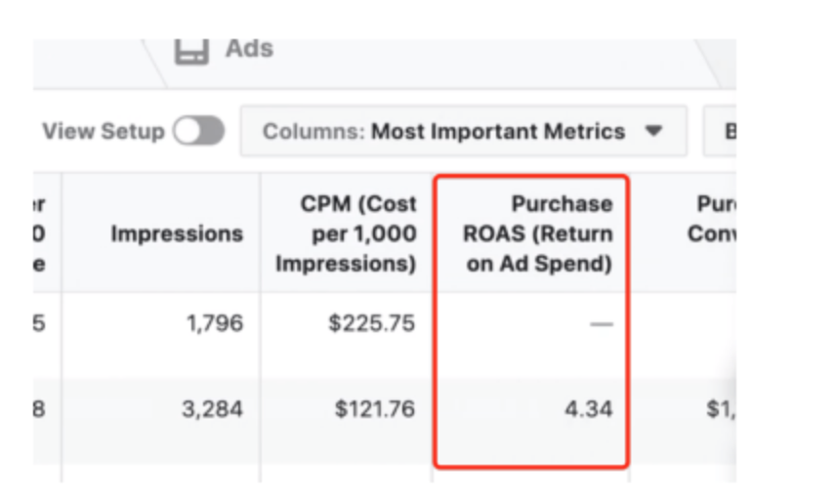Screen dimensions: 836x504
Task: Select the 3,284 impressions cell
Action: pos(215,408)
